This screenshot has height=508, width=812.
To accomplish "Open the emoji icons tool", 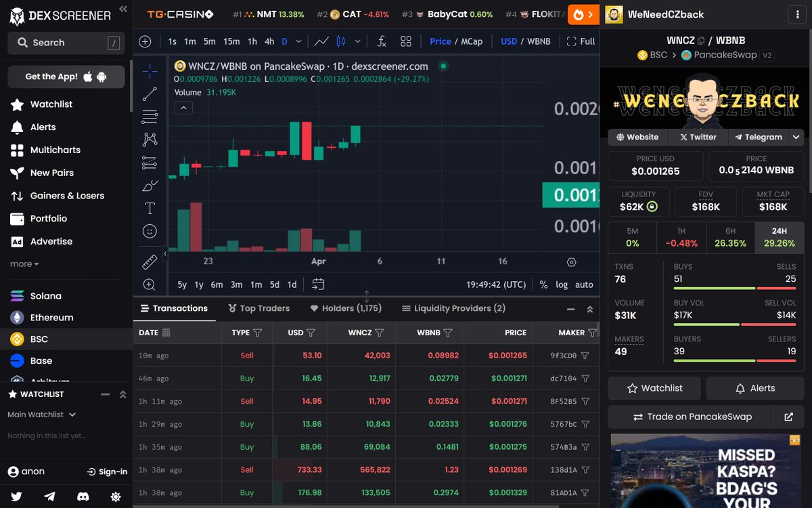I will click(150, 231).
